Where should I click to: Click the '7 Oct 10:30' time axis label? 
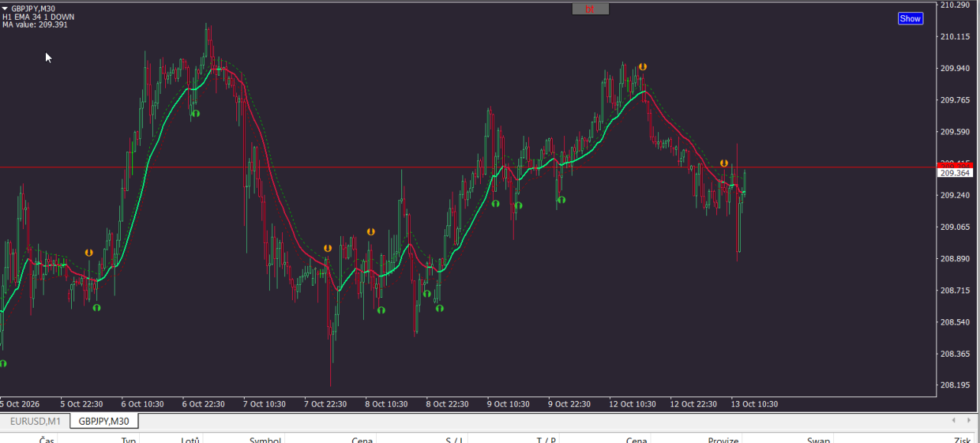pos(265,404)
